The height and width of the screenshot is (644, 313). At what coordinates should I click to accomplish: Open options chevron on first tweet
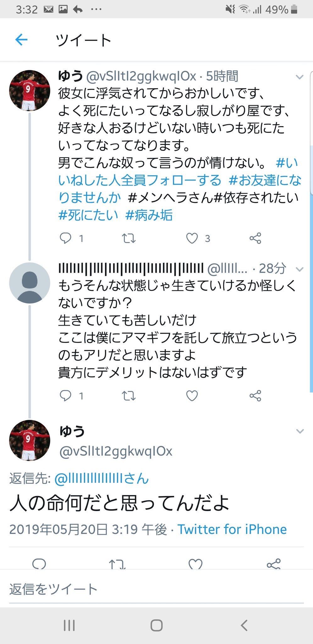300,77
